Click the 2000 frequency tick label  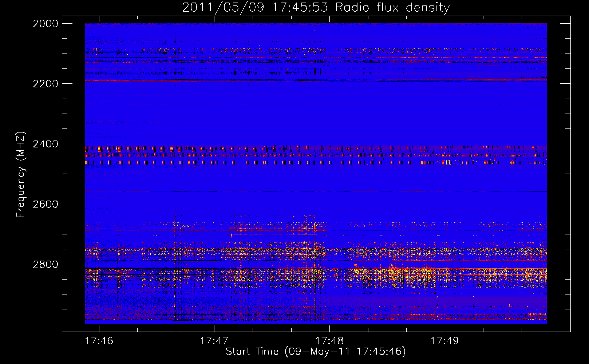pos(46,24)
